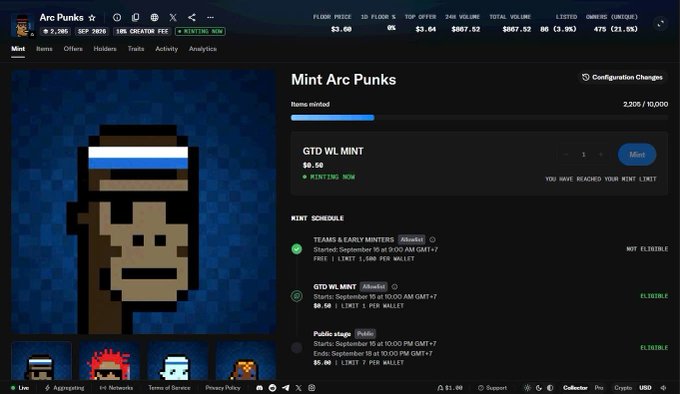Open the X icon in footer
This screenshot has width=680, height=394.
click(298, 388)
